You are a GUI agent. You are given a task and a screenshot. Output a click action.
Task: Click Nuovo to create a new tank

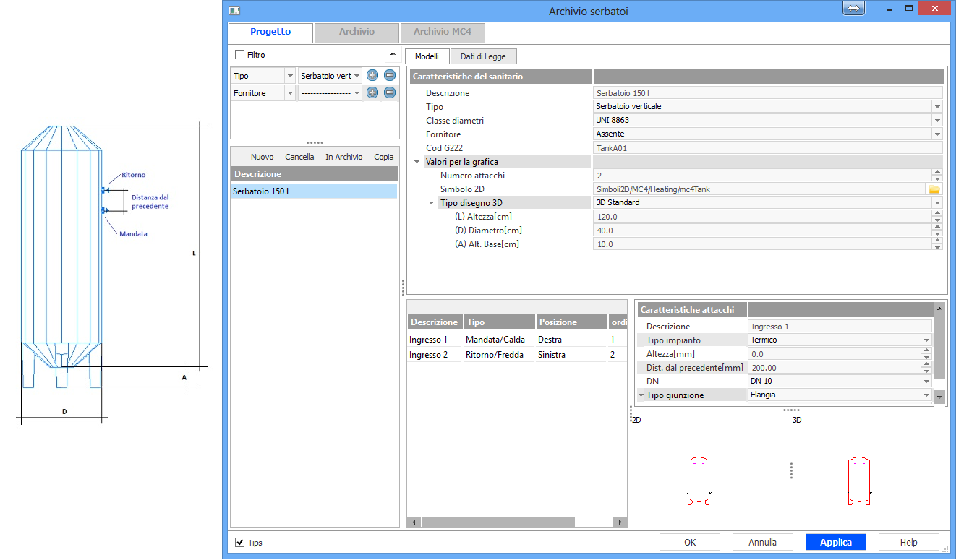pos(262,157)
